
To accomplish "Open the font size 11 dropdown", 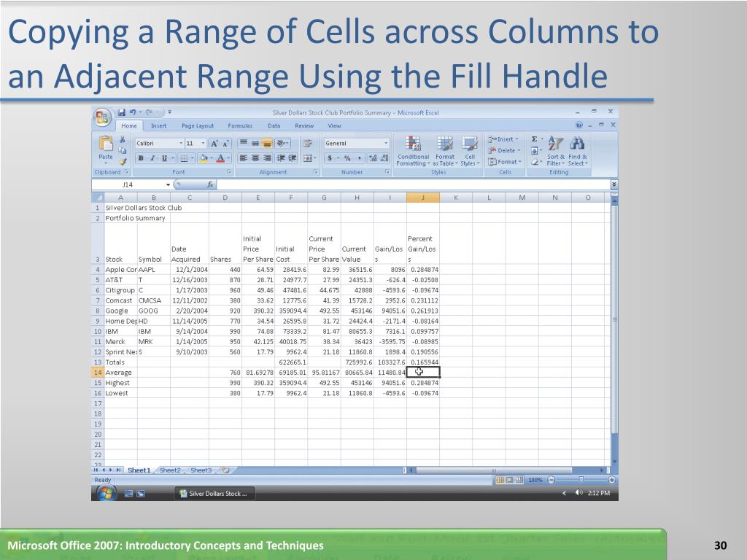I will click(203, 144).
